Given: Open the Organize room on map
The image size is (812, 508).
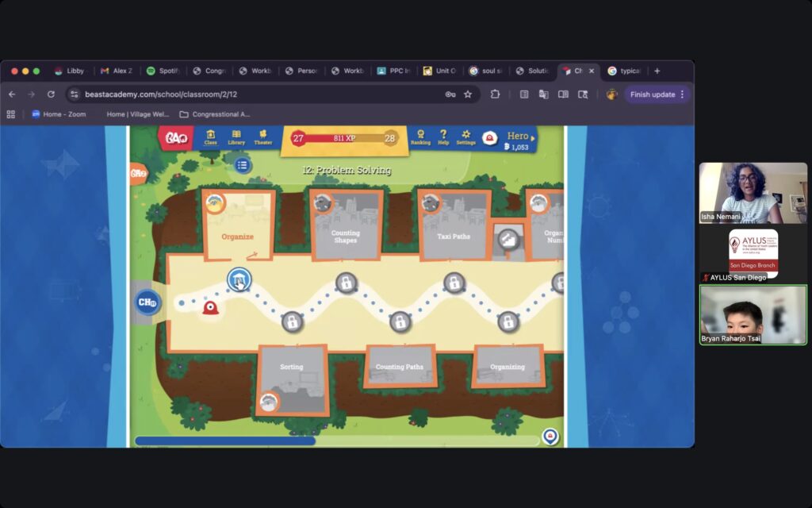Looking at the screenshot, I should tap(238, 226).
